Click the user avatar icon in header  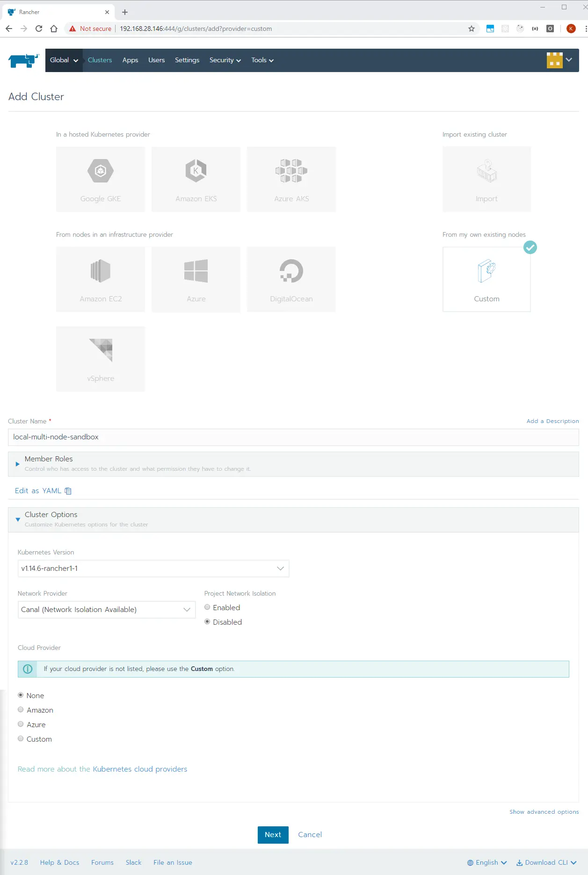tap(555, 60)
